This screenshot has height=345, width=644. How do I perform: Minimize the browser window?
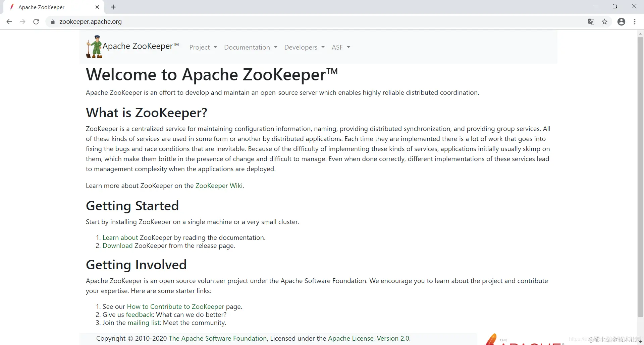click(x=596, y=6)
